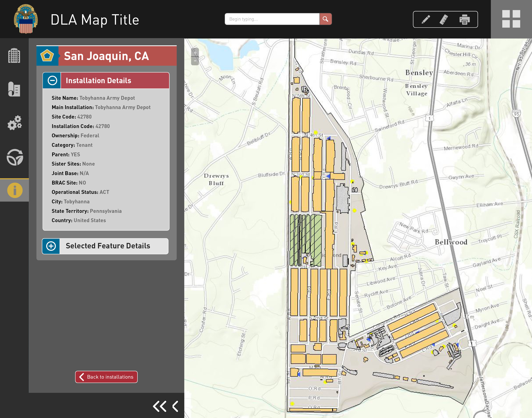532x418 pixels.
Task: Click the double chevron collapse arrows
Action: click(x=160, y=406)
